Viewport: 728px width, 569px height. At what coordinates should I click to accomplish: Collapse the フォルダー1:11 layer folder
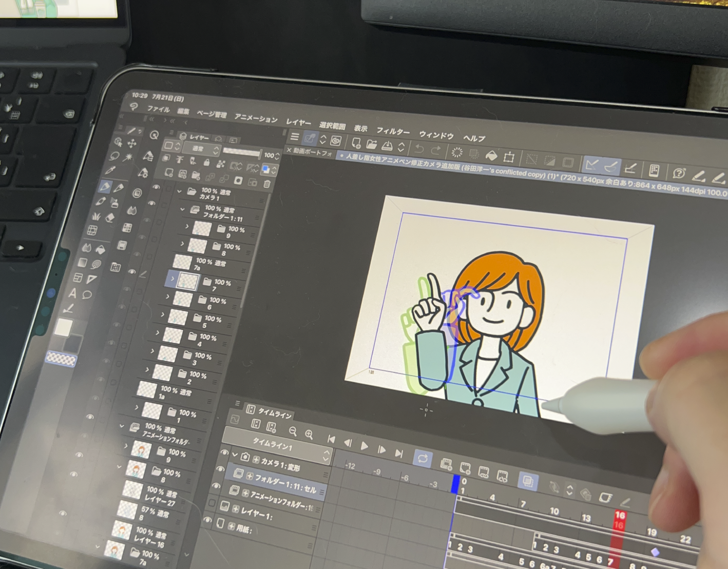point(182,209)
